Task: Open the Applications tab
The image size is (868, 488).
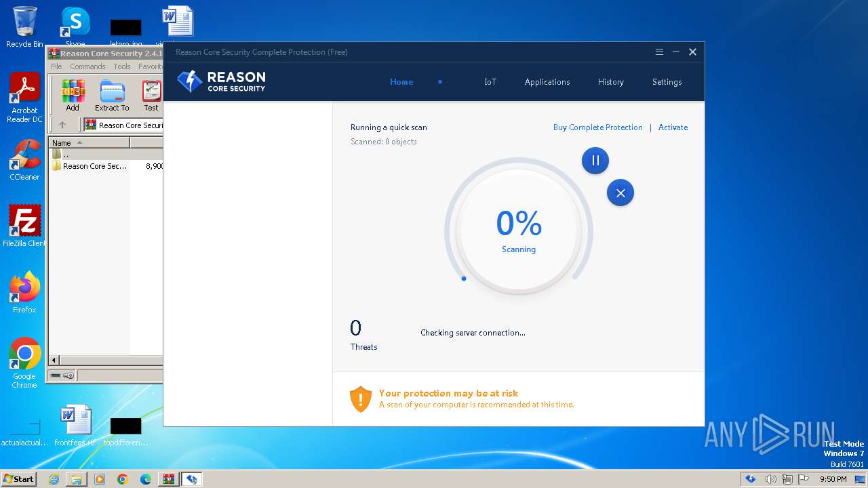Action: click(547, 82)
